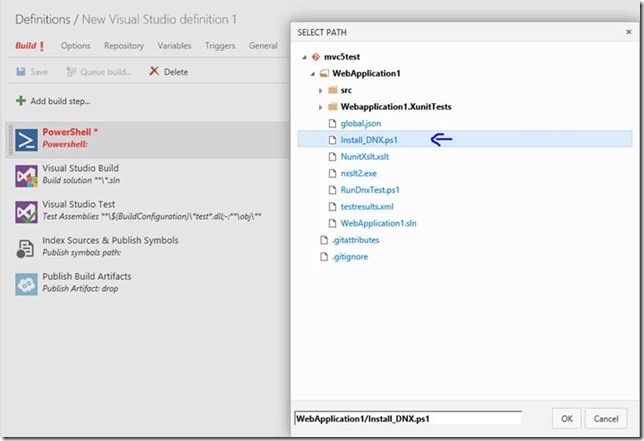The width and height of the screenshot is (644, 441).
Task: Switch to the General tab
Action: click(263, 46)
